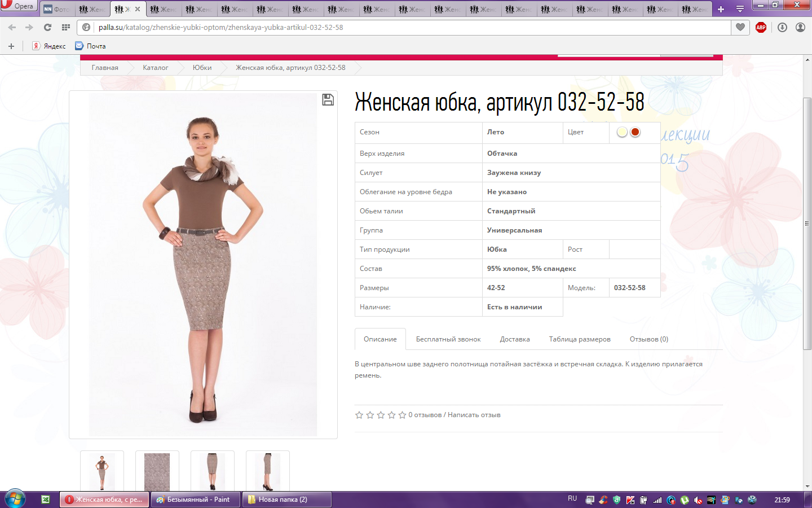Open the Adblock Plus extension icon

click(761, 27)
